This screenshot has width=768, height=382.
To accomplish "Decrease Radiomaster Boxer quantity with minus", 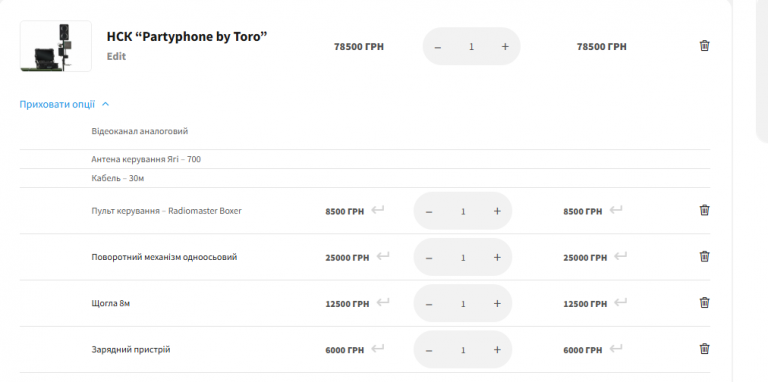I will tap(429, 212).
